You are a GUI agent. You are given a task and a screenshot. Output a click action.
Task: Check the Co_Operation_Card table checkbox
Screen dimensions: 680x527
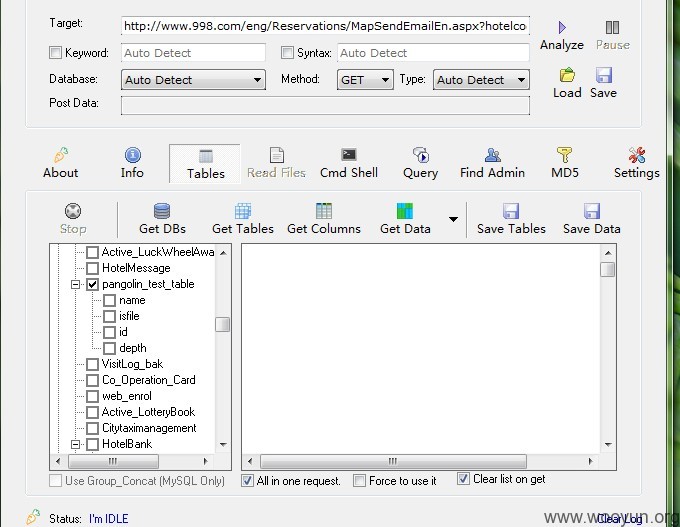(x=92, y=380)
